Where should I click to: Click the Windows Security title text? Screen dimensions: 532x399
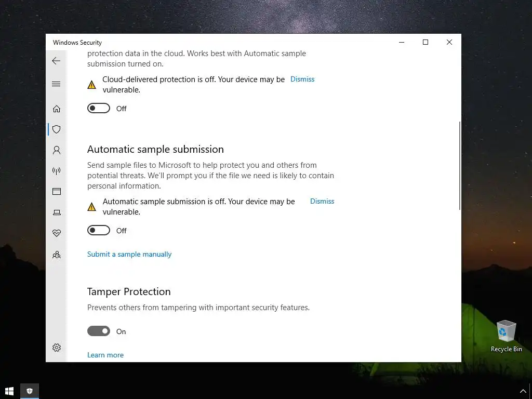77,43
